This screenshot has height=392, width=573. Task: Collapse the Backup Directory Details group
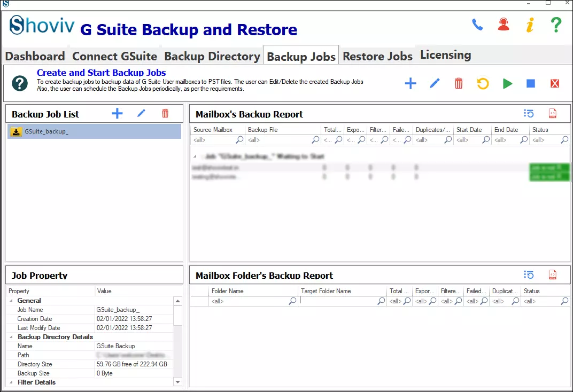[x=11, y=336]
